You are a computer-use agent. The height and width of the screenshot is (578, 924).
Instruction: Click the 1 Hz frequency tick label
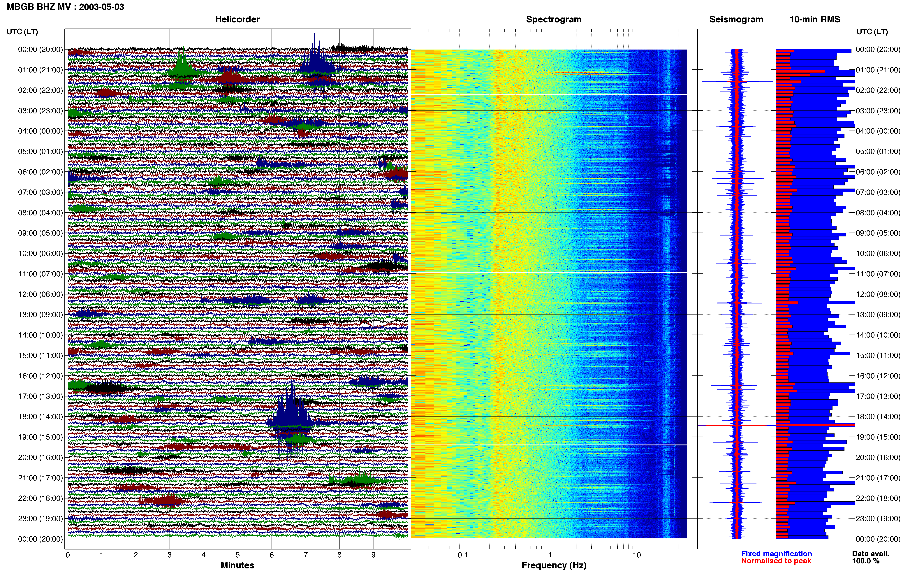pos(550,555)
